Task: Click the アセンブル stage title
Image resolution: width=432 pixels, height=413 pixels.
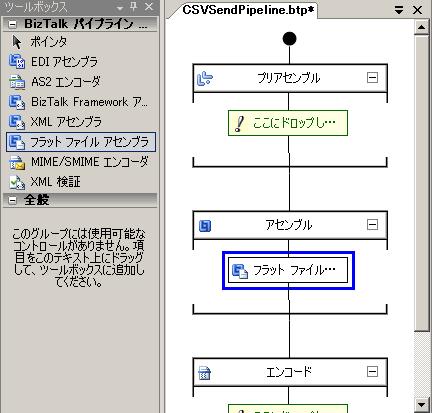Action: click(x=289, y=225)
